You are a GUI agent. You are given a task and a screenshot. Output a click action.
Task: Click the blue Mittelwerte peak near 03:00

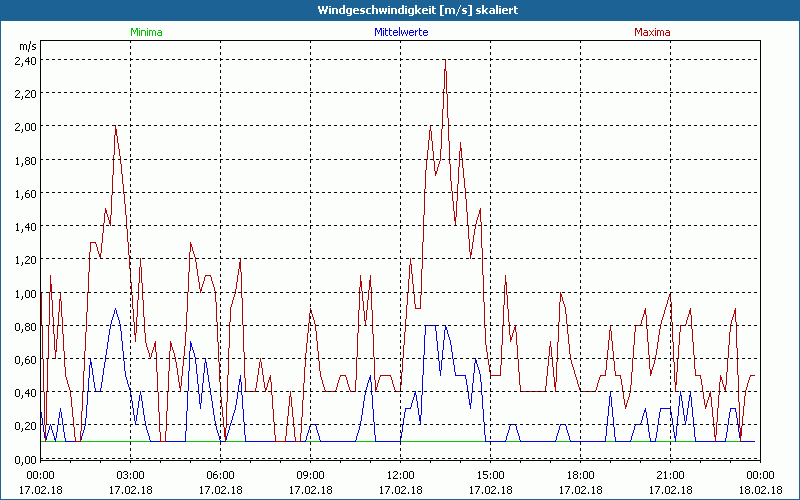tap(116, 309)
